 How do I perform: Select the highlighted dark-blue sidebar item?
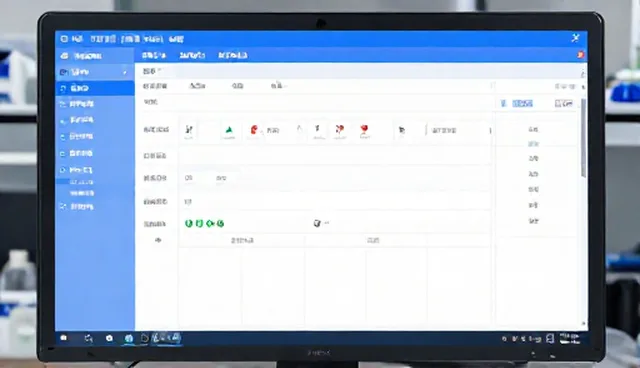pos(95,88)
